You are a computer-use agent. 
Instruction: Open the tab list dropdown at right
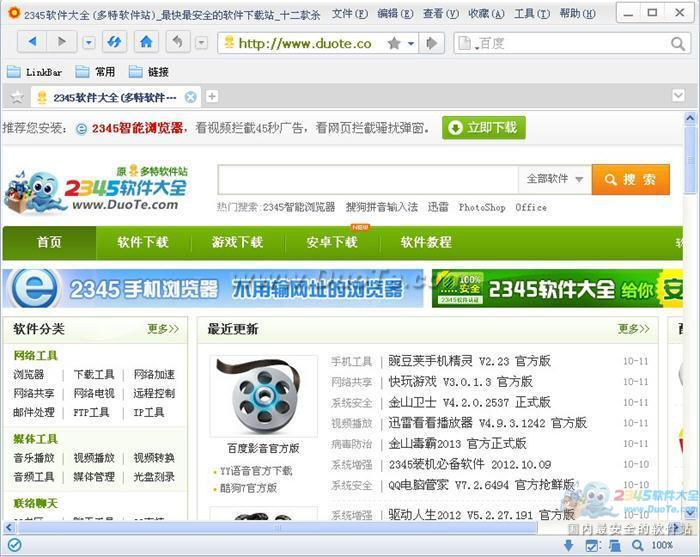click(x=678, y=95)
